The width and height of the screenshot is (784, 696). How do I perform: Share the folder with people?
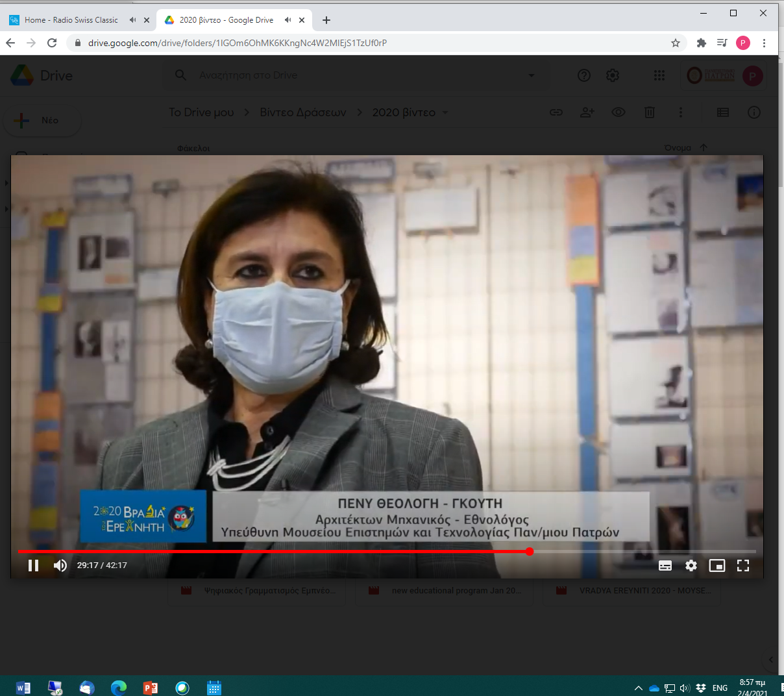pyautogui.click(x=587, y=112)
